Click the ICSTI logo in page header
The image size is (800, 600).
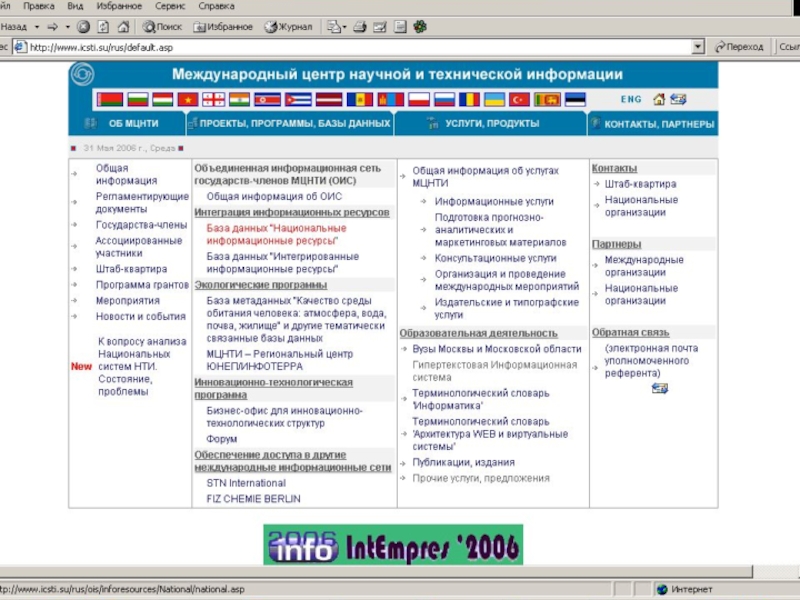click(x=82, y=75)
